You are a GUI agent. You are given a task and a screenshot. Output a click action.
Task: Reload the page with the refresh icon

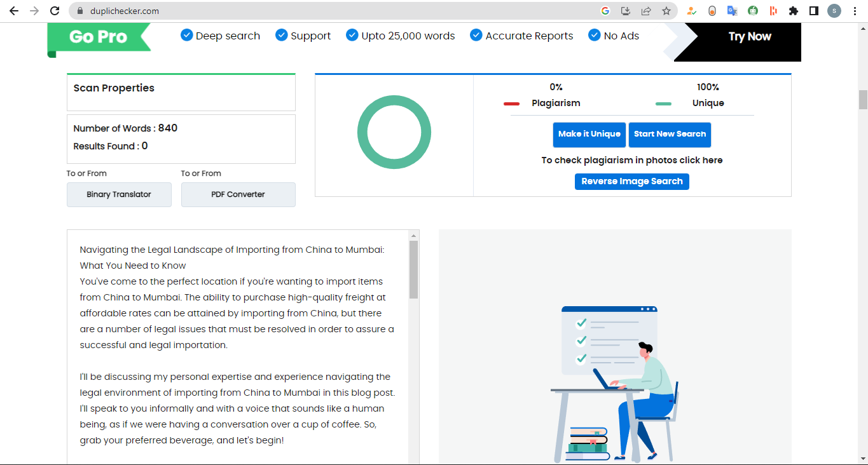click(x=55, y=11)
